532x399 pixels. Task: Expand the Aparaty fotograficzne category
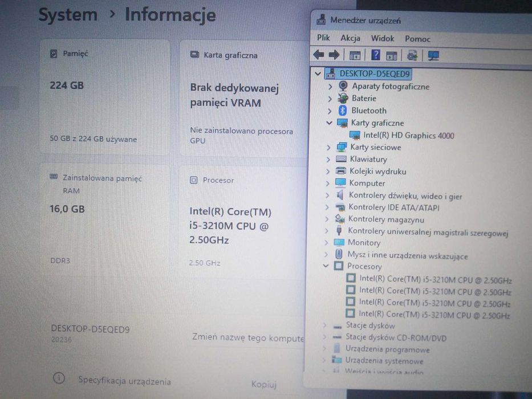330,87
